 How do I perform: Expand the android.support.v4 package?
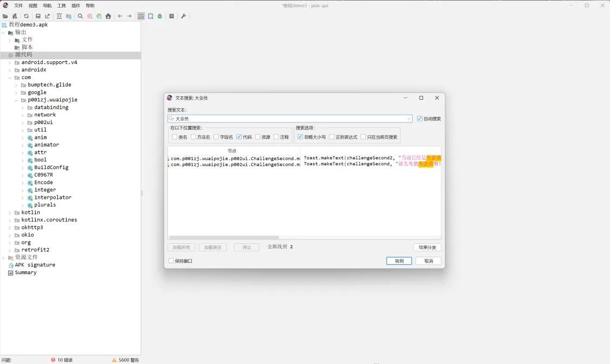coord(10,62)
